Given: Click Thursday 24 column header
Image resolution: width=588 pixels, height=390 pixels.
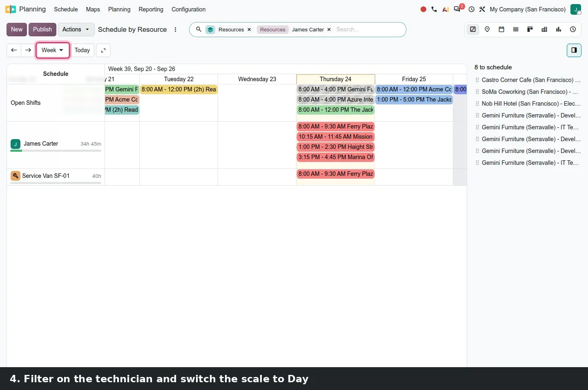Looking at the screenshot, I should 336,79.
